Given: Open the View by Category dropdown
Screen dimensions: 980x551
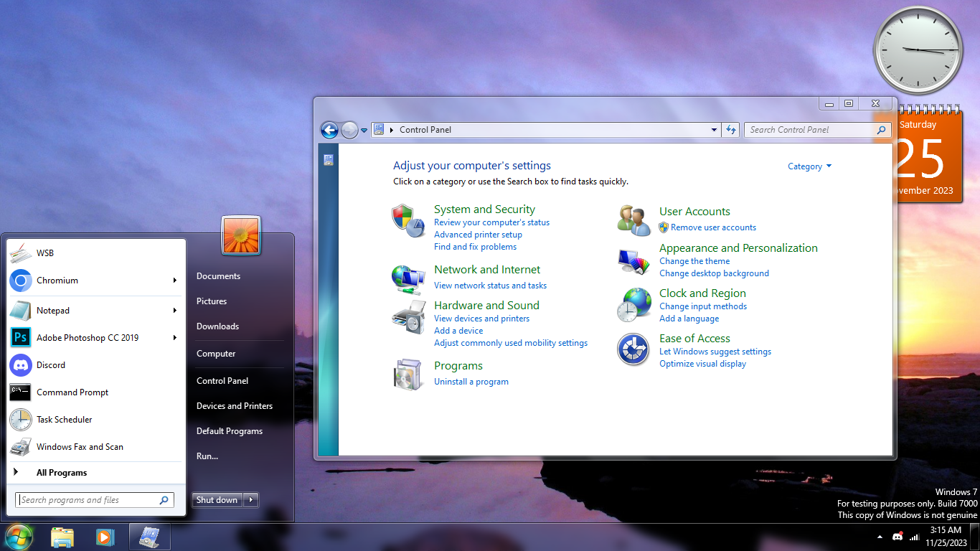Looking at the screenshot, I should 809,166.
